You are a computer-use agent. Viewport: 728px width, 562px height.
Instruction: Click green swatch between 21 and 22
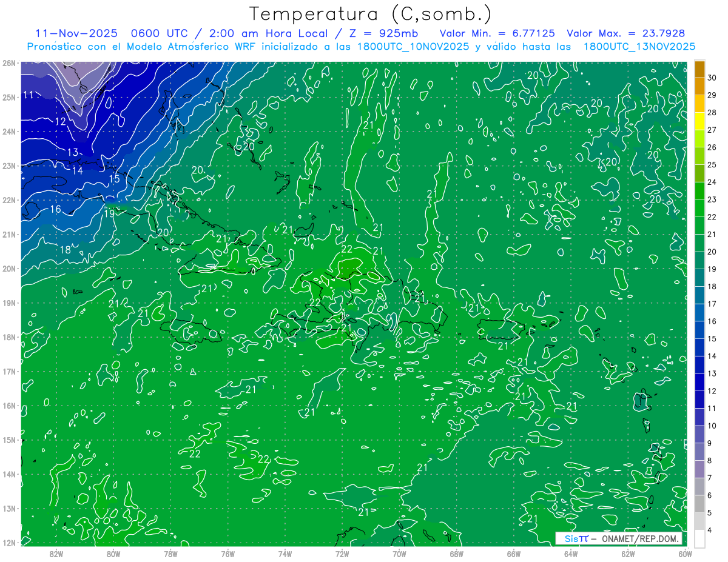point(700,226)
